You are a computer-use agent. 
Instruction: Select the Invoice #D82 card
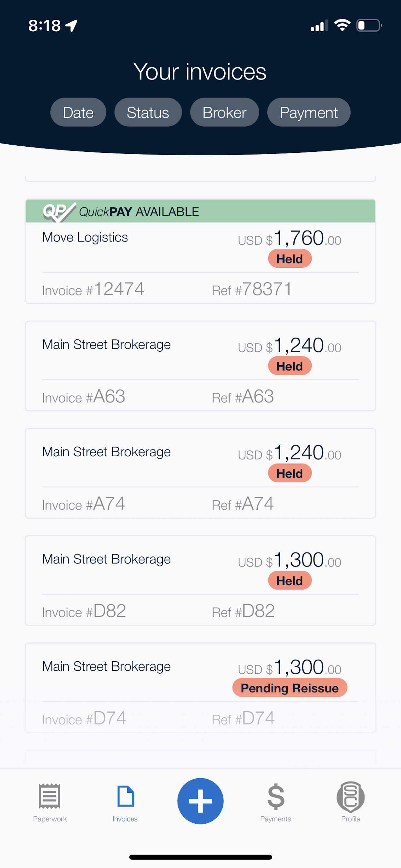coord(200,581)
